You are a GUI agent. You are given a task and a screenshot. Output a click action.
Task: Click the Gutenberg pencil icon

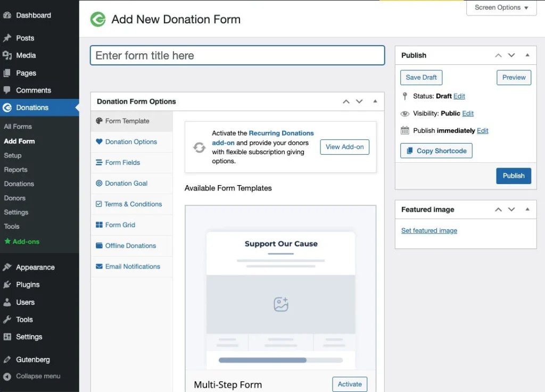7,360
